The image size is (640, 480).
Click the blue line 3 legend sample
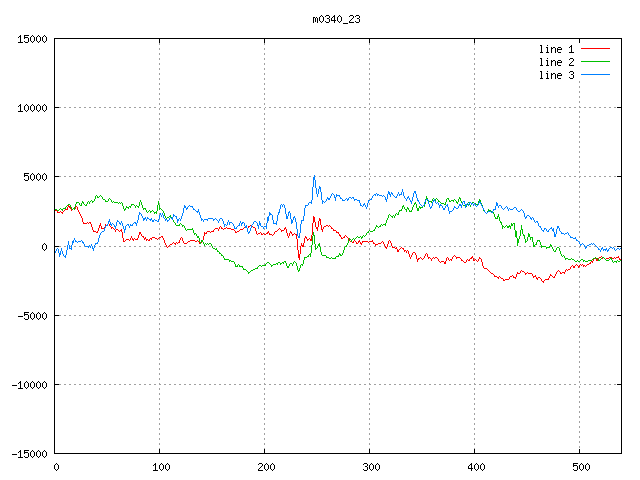point(596,75)
